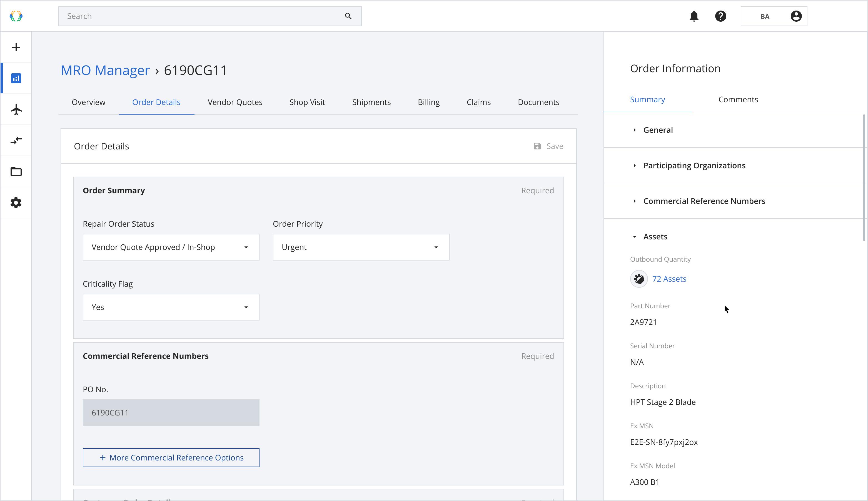The height and width of the screenshot is (501, 868).
Task: Click the Order Summary heading
Action: click(x=114, y=191)
